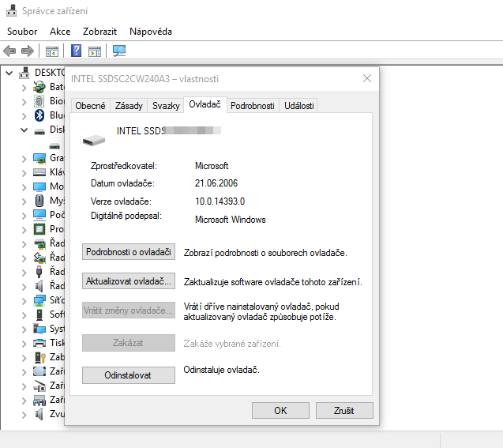Open Help via the blue question mark icon

76,51
